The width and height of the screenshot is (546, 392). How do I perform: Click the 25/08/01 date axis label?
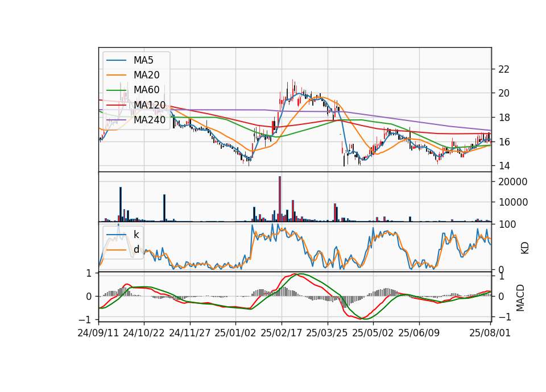(x=490, y=333)
